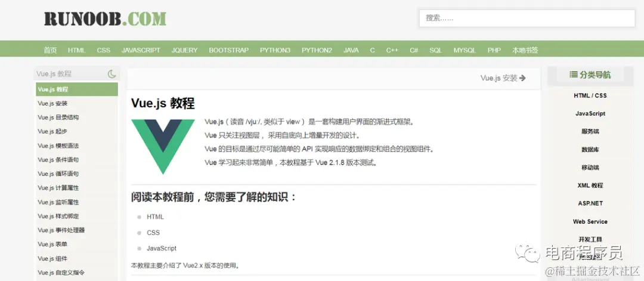Open 首页 in navigation bar
Image resolution: width=644 pixels, height=281 pixels.
[x=50, y=50]
